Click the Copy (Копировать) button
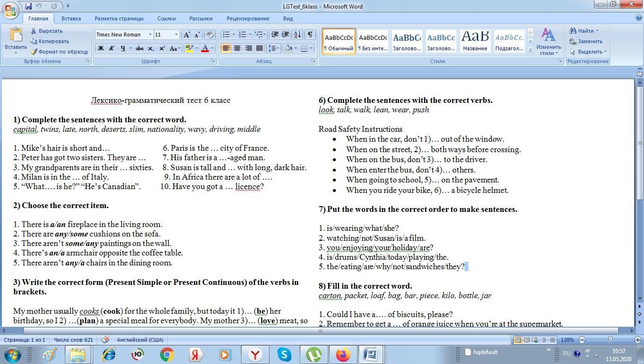Screen dimensions: 644x364 coord(50,41)
